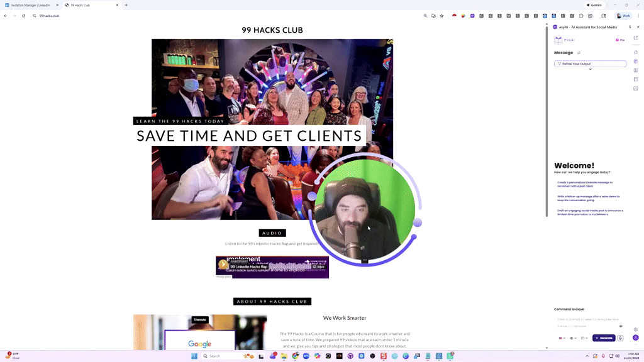Open evyAI in external window icon
Viewport: 644px width, 362px height.
(636, 38)
